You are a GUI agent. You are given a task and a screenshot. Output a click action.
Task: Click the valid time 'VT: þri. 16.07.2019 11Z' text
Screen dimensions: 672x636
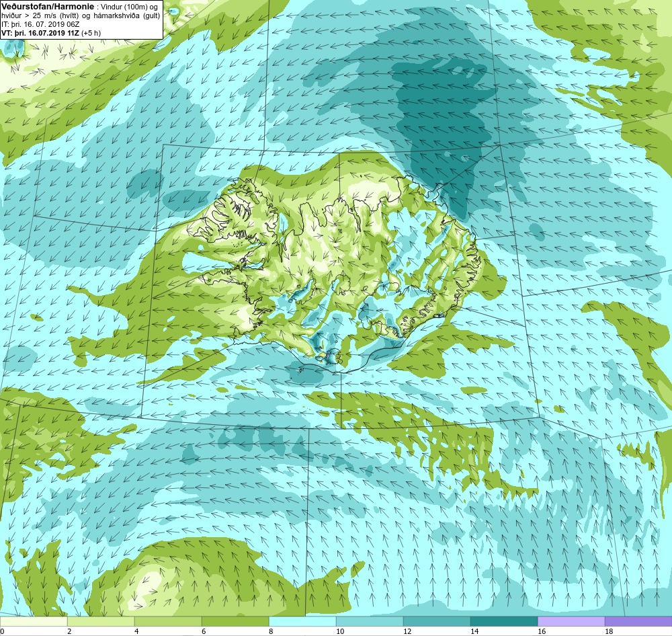pos(40,33)
